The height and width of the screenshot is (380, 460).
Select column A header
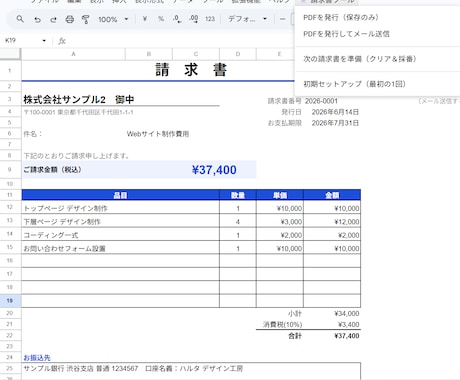click(73, 54)
